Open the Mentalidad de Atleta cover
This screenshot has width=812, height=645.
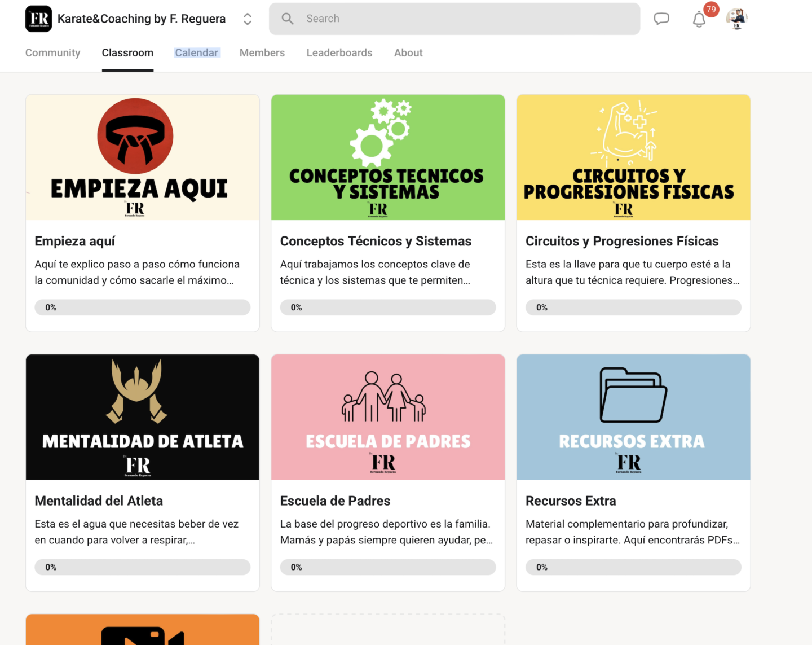pos(142,417)
